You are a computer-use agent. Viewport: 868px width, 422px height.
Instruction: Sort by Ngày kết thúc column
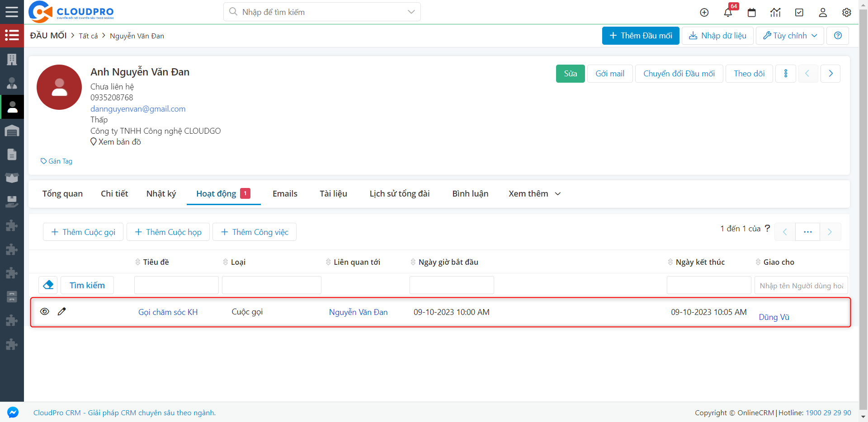696,262
